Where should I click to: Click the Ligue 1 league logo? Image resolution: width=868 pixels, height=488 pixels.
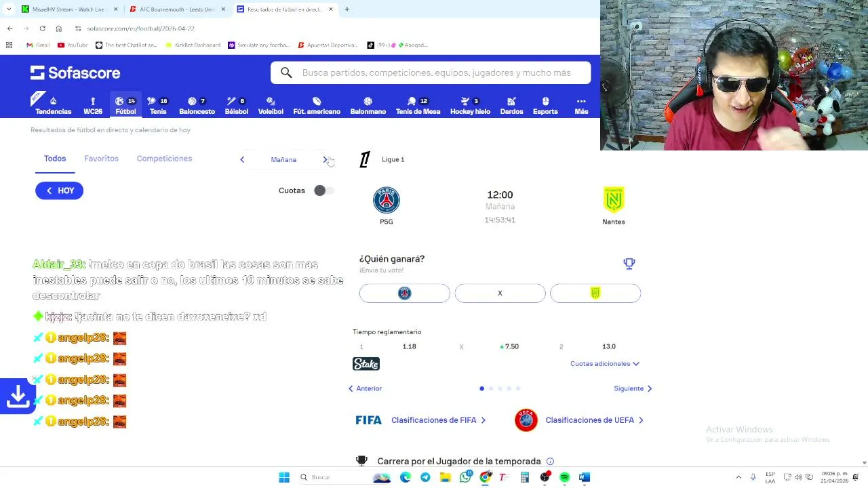[365, 159]
